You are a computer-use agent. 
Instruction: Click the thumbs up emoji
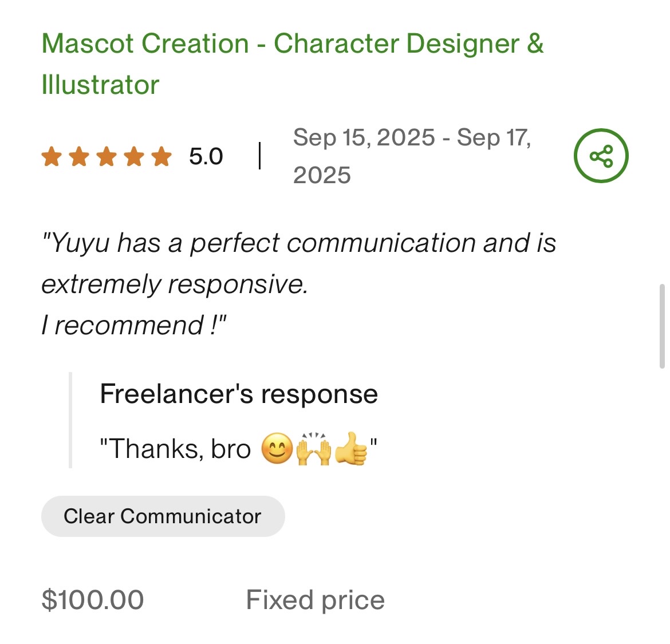(x=350, y=449)
